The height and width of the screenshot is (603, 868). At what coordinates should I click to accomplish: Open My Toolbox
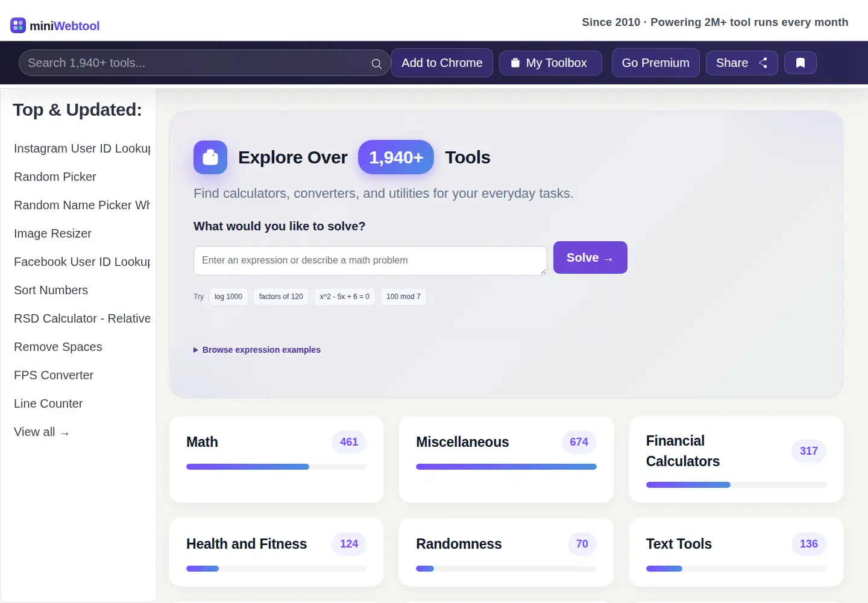pyautogui.click(x=550, y=63)
